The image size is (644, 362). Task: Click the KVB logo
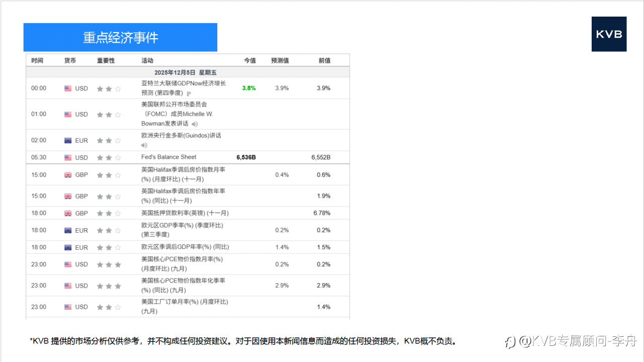(609, 34)
